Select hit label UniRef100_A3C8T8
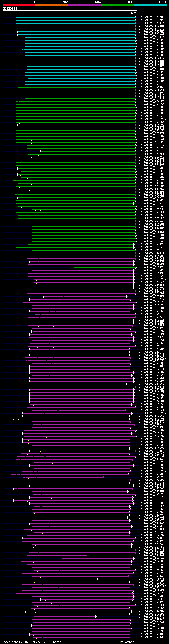The height and width of the screenshot is (644, 169). (152, 253)
